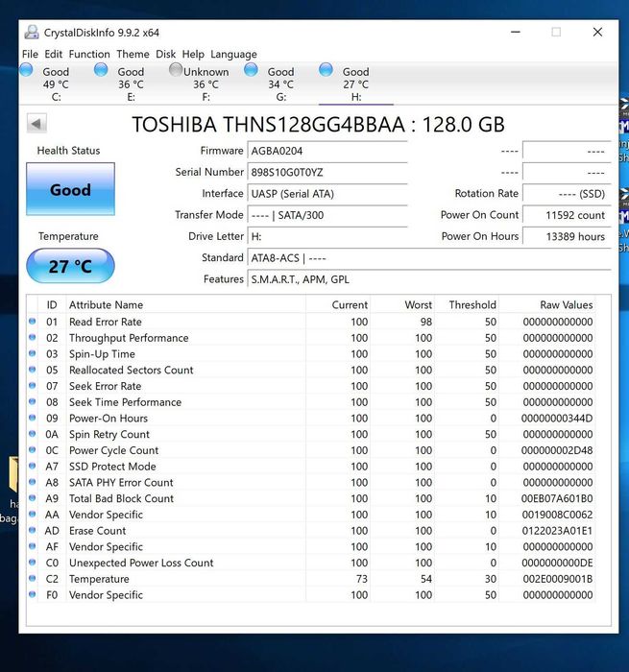Open the Language menu

click(x=233, y=54)
